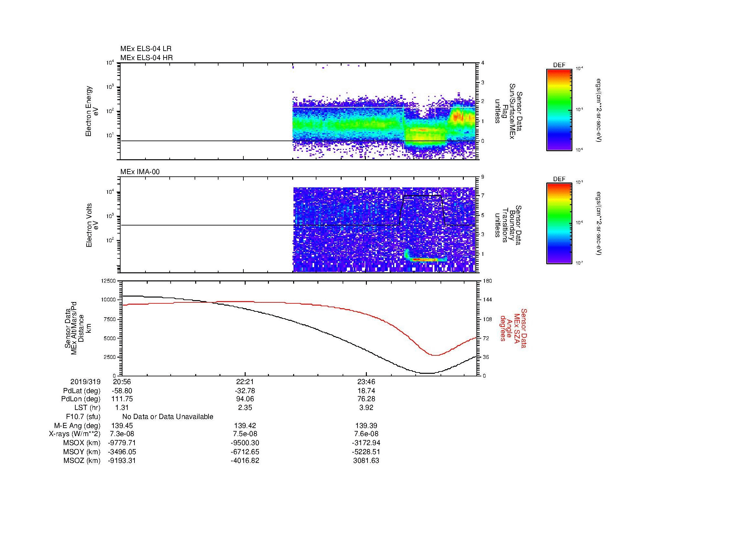
Task: Click 'No Data or Data Unavailable' text
Action: (x=168, y=417)
